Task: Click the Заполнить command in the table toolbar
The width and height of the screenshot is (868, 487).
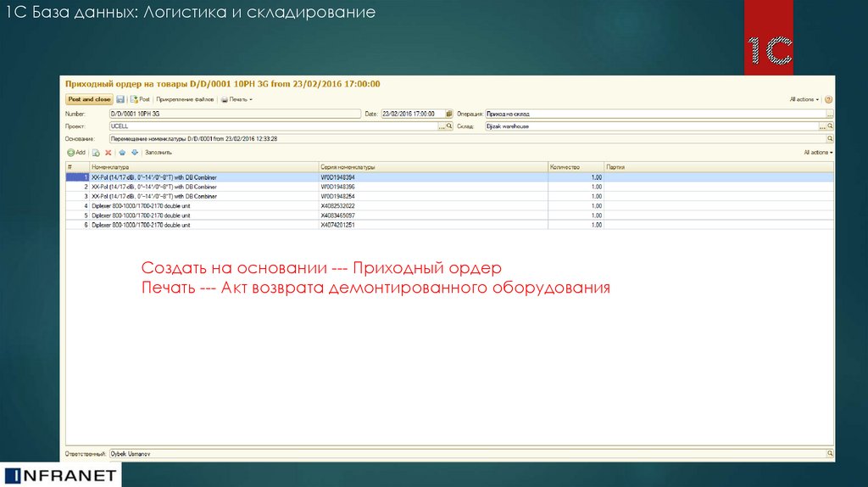Action: 159,153
